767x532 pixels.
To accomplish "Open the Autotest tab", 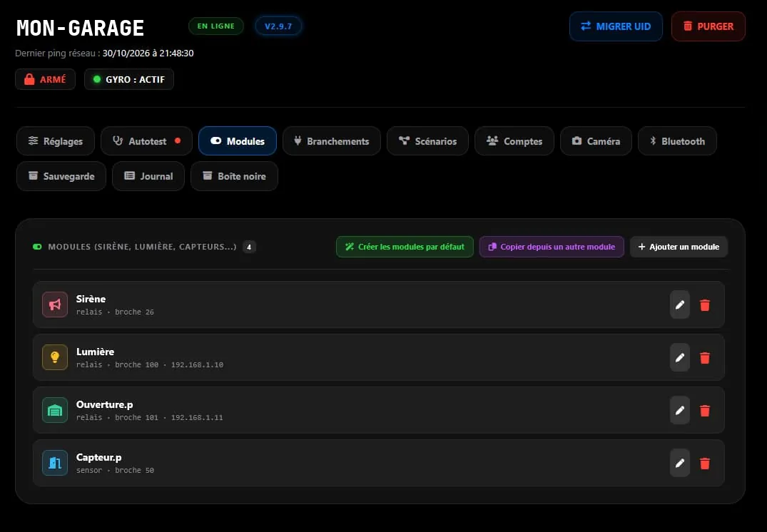I will click(146, 141).
